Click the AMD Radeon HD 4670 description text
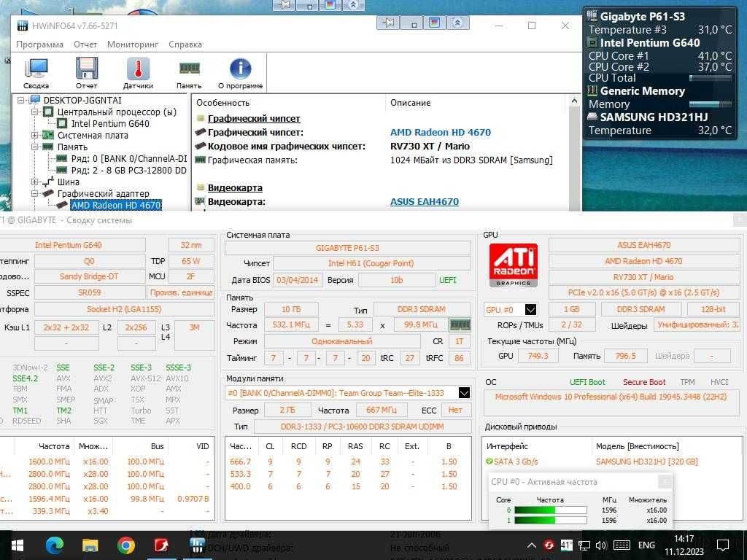This screenshot has height=560, width=747. tap(440, 133)
